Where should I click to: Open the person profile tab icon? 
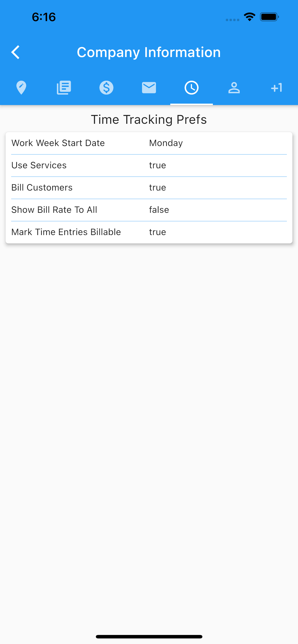click(x=234, y=88)
